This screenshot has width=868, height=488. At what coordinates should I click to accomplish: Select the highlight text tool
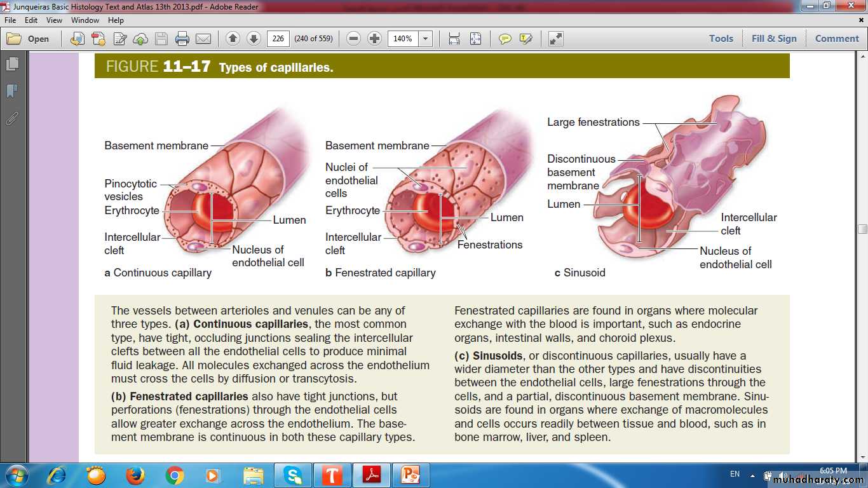[526, 39]
